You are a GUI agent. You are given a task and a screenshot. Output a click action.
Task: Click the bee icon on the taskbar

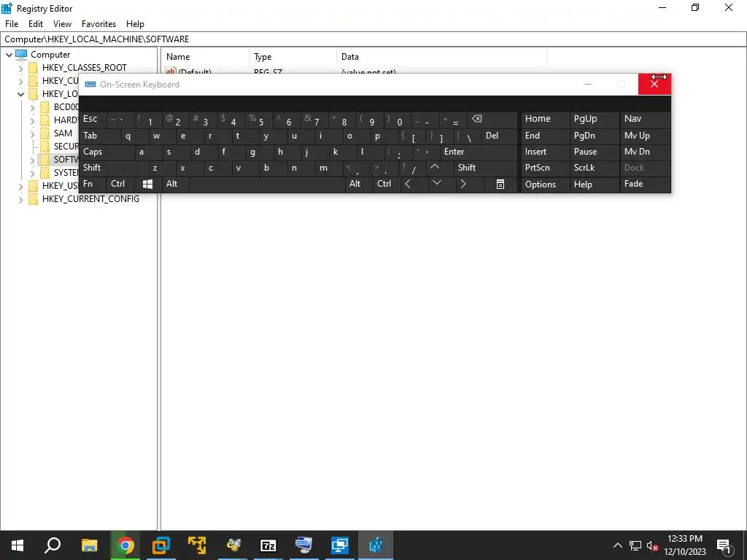click(x=233, y=545)
